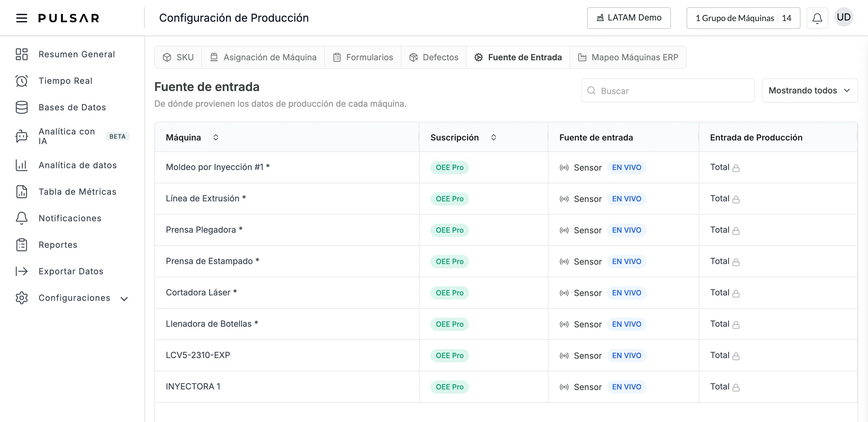Image resolution: width=868 pixels, height=422 pixels.
Task: Click Total value in Prensa de Estampado row
Action: tap(720, 261)
